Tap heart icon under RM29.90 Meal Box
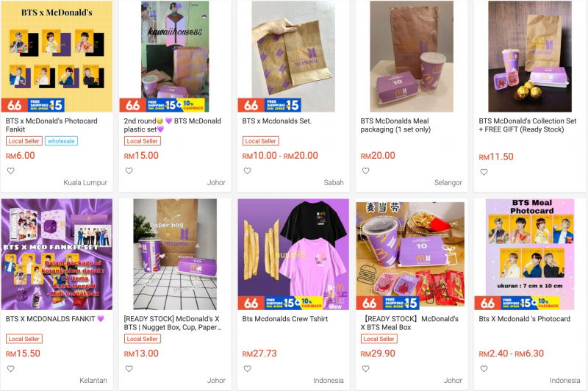588x391 pixels. point(365,369)
